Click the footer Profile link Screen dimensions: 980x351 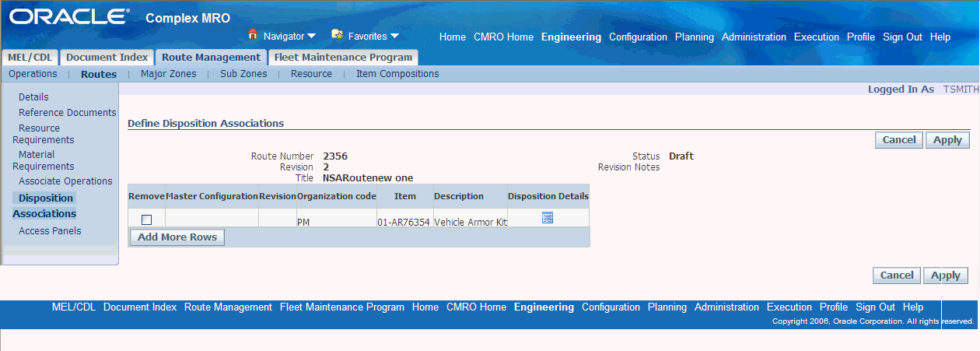[834, 307]
